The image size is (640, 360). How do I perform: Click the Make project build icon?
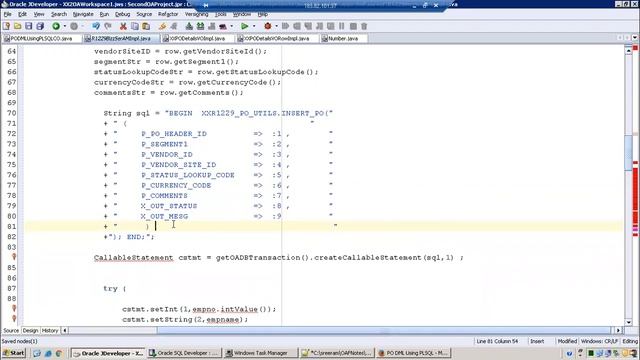coord(189,26)
